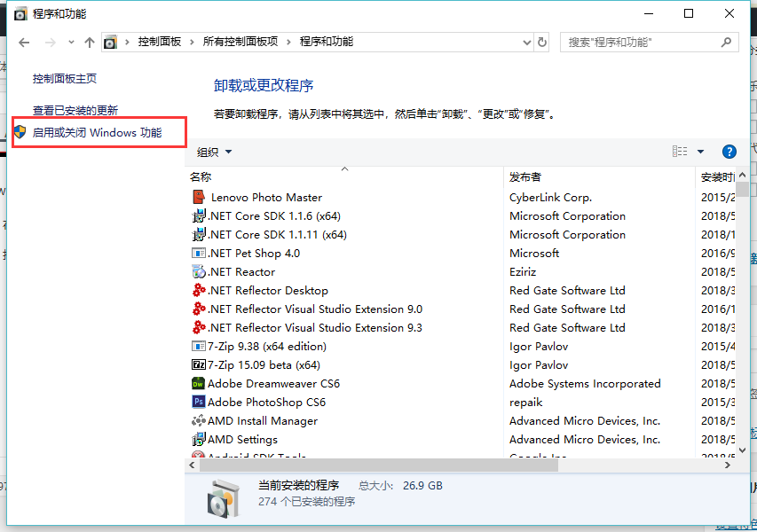This screenshot has width=757, height=532.
Task: Sort by 安装时间 column header
Action: coord(717,177)
